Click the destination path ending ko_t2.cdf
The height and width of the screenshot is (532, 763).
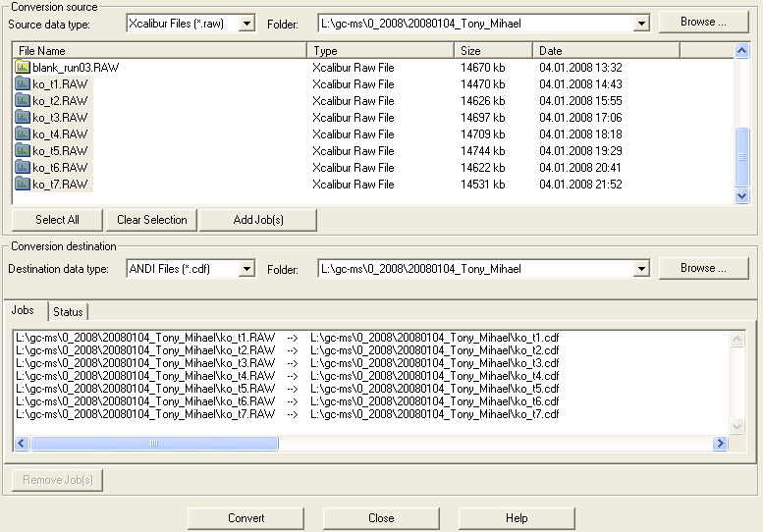[435, 350]
